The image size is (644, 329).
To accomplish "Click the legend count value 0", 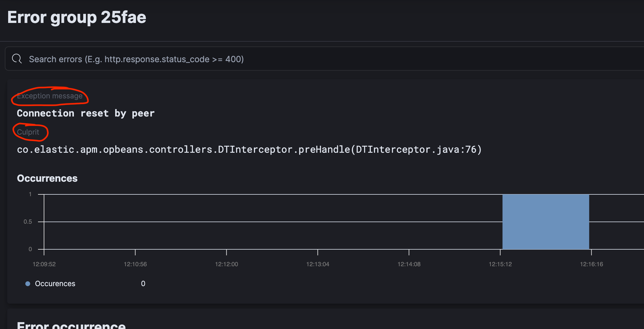I will click(x=143, y=283).
